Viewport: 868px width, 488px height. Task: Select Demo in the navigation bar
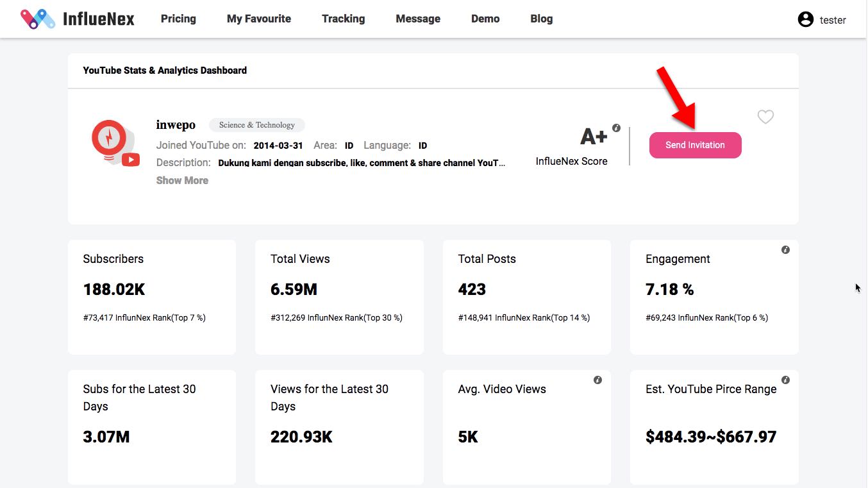click(485, 19)
